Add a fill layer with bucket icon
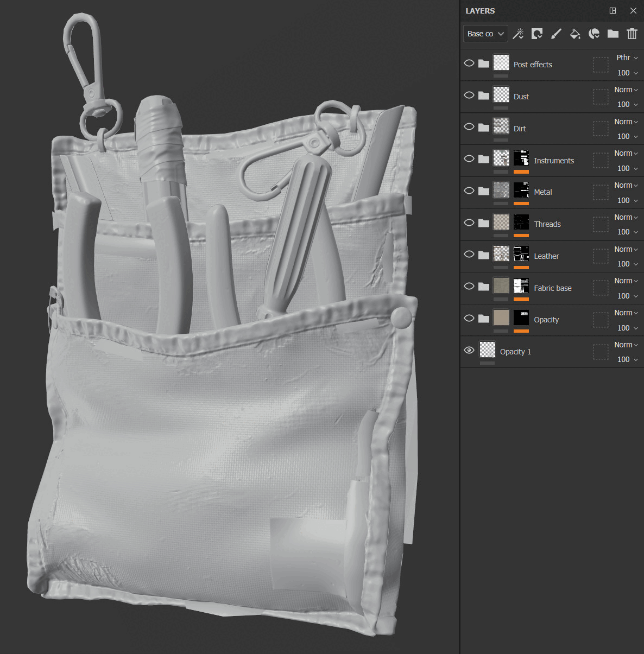 pyautogui.click(x=575, y=34)
